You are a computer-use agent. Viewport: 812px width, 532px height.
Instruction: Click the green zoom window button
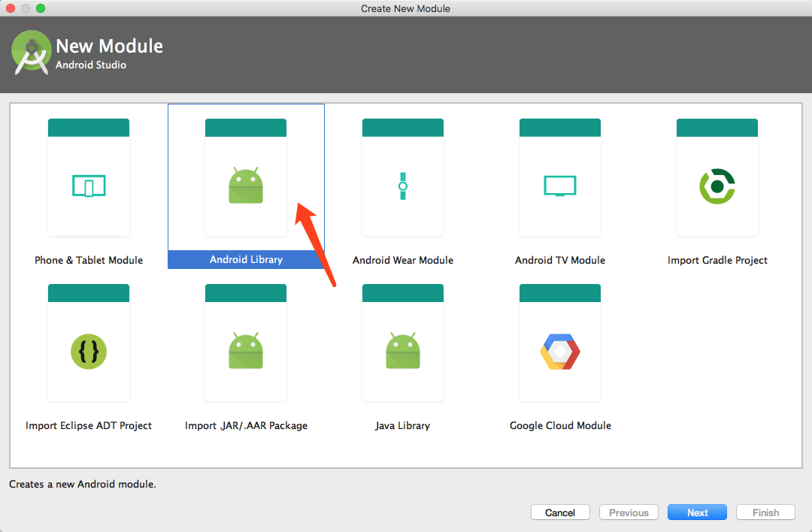[41, 8]
